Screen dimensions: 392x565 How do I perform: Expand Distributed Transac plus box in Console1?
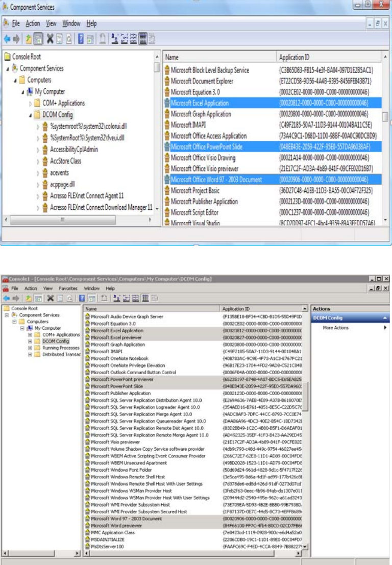(x=30, y=355)
